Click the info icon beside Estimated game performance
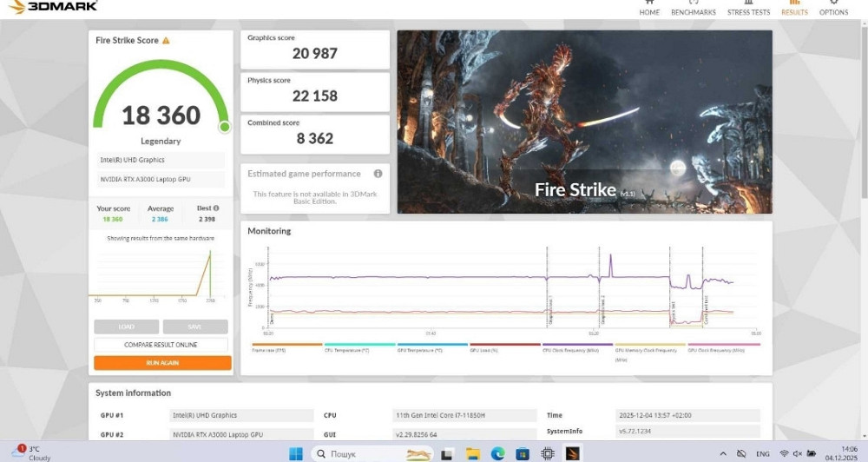The image size is (868, 462). tap(378, 174)
